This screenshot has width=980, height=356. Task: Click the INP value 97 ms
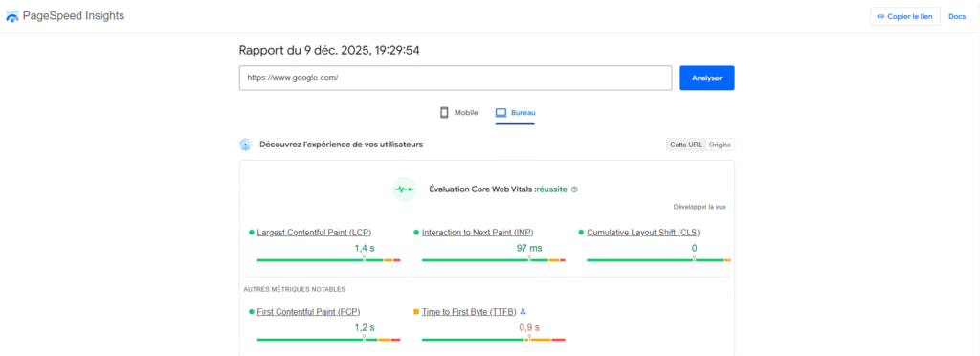coord(528,249)
